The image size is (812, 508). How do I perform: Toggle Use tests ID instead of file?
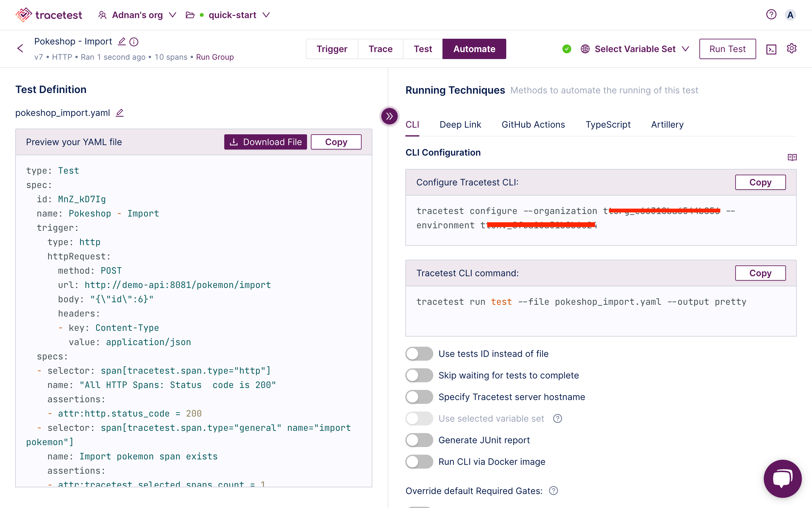pyautogui.click(x=419, y=354)
